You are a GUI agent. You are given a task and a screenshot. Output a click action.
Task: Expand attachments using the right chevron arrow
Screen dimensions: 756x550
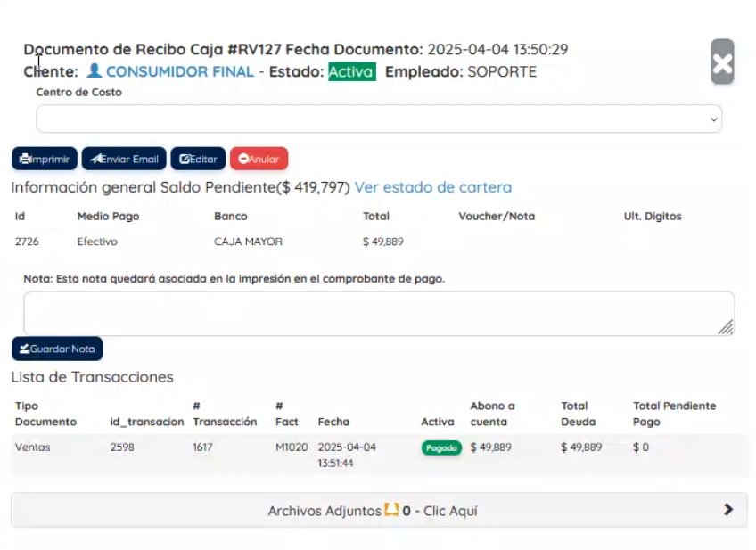(x=728, y=510)
